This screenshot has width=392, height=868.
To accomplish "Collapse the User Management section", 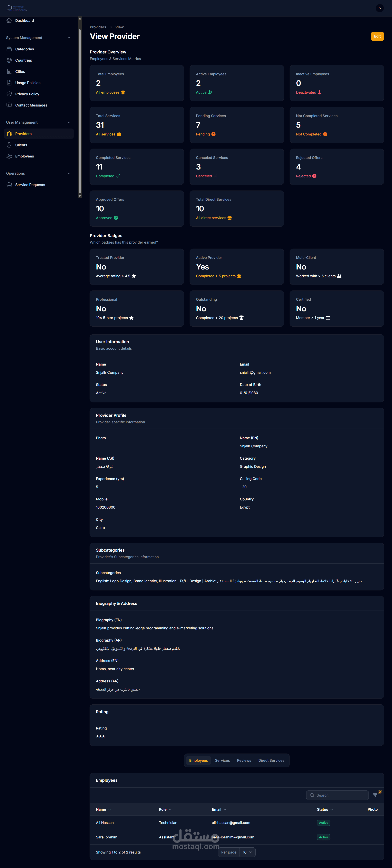I will click(x=69, y=122).
